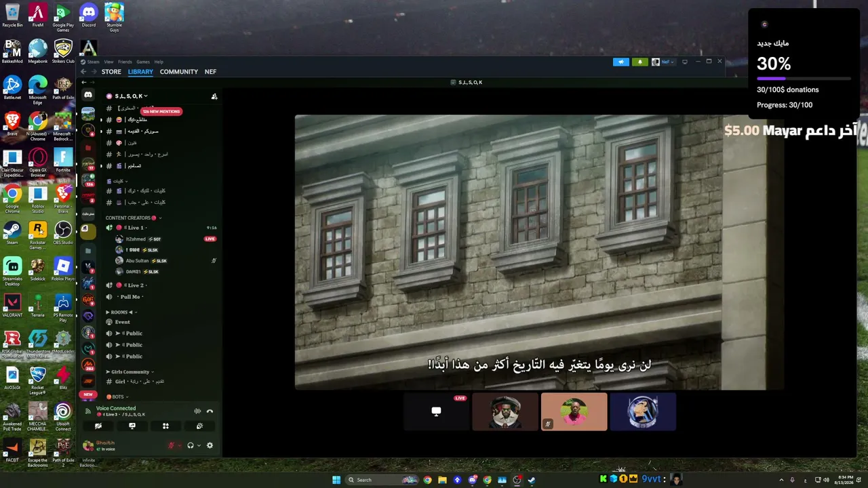
Task: Select the Streamlabs Desktop icon
Action: click(x=12, y=271)
